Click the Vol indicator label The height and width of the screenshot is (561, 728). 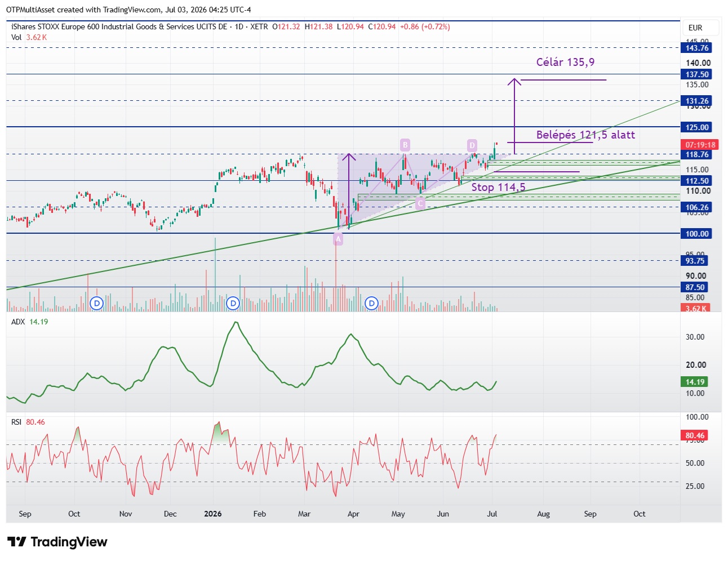point(16,37)
